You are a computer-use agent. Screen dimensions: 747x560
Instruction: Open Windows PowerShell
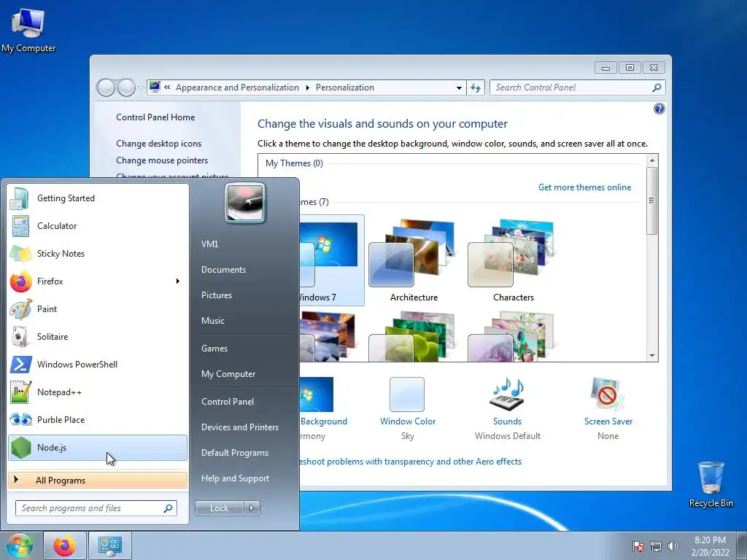[98, 364]
